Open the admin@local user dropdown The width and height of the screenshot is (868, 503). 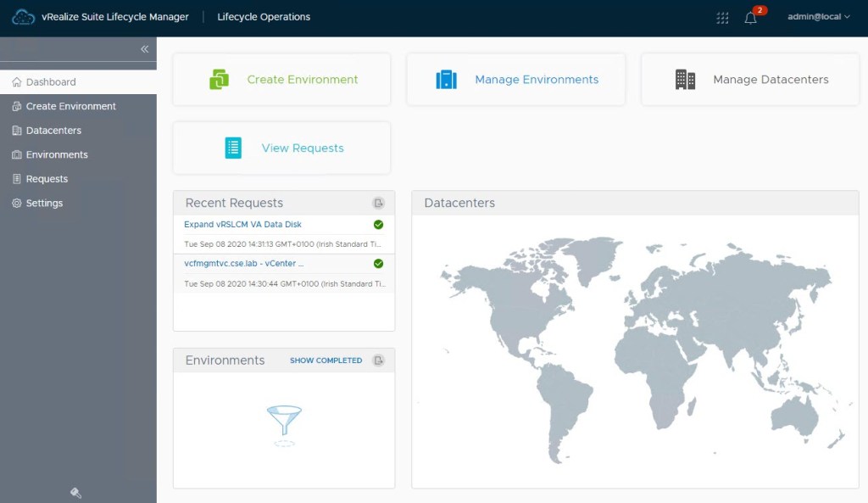coord(818,17)
